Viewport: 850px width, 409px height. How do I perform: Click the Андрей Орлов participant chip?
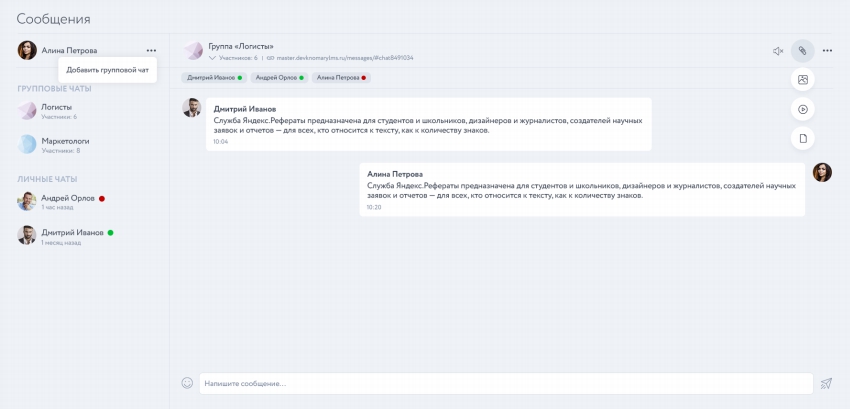278,77
